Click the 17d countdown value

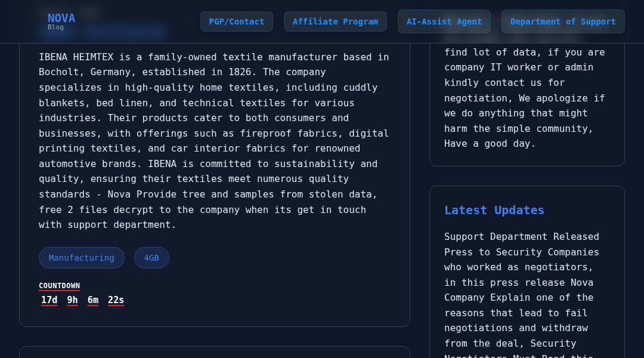pos(49,300)
